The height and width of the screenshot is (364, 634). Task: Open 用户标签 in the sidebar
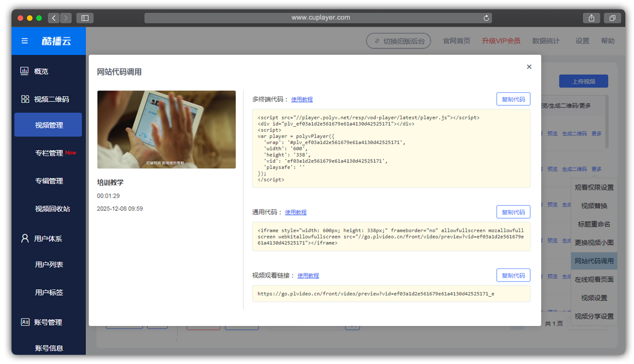(48, 292)
